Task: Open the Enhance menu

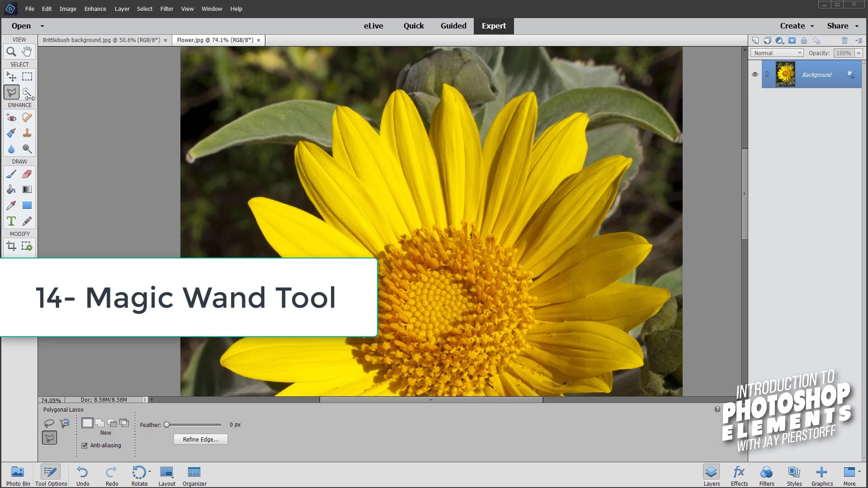Action: coord(95,9)
